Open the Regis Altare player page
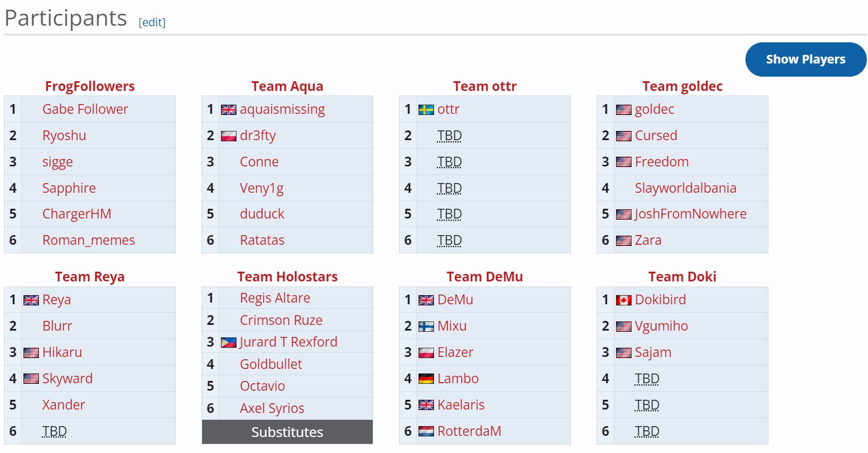This screenshot has width=868, height=453. 275,298
